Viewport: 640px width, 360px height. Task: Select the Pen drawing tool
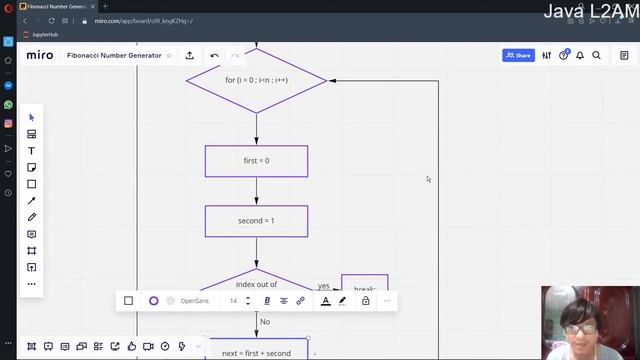[x=31, y=217]
